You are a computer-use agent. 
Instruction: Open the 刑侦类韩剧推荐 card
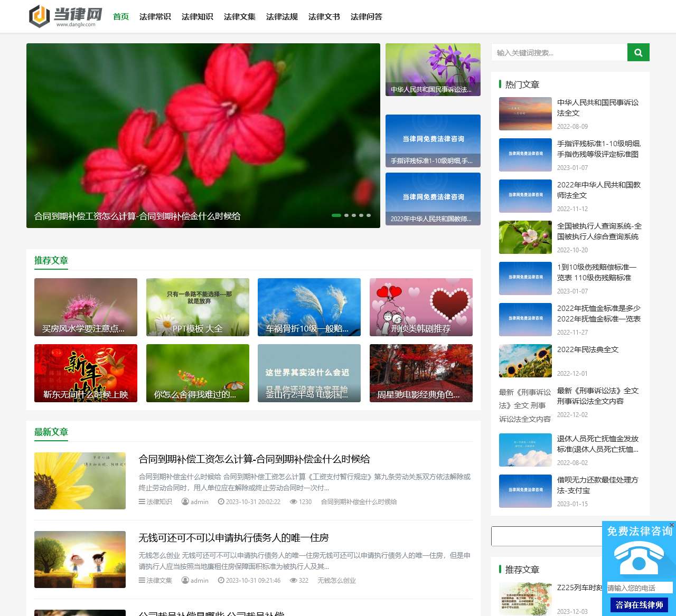point(421,307)
